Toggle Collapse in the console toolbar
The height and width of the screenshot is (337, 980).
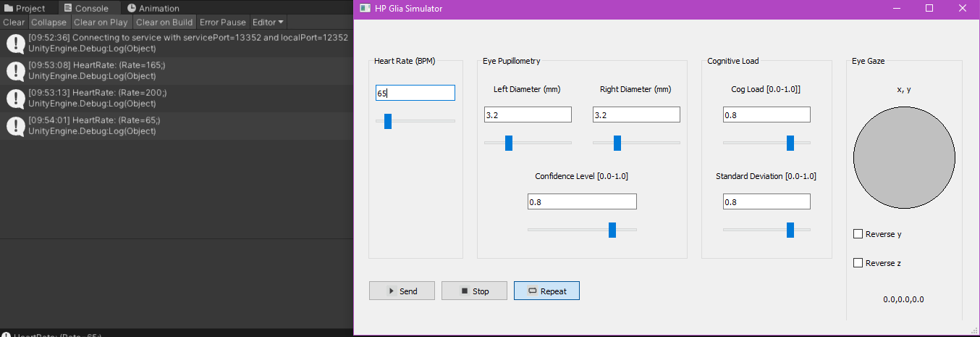click(x=48, y=22)
